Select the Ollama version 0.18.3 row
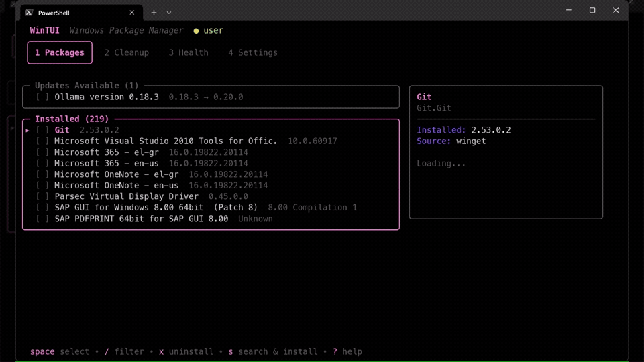 coord(211,97)
